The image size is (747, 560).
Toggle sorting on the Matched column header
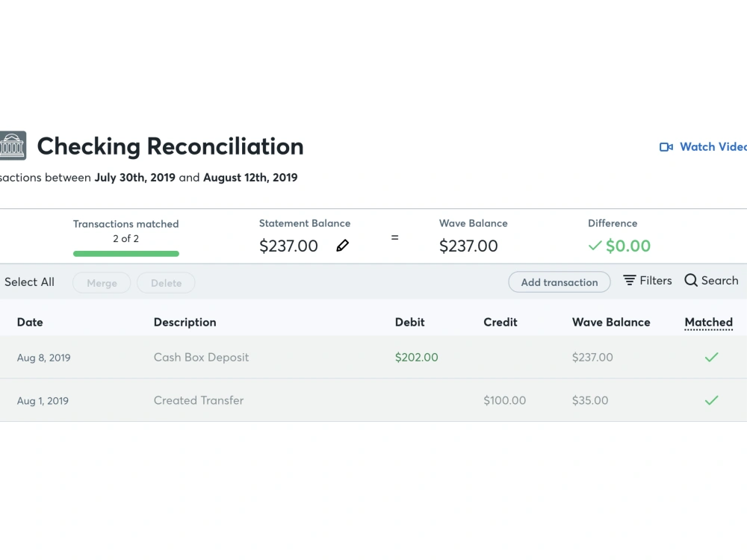coord(708,322)
